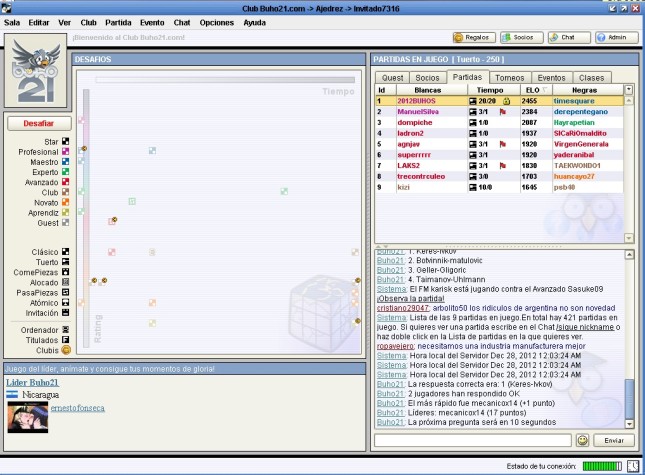This screenshot has width=645, height=475.
Task: Toggle the Atómico game type filter
Action: tap(66, 302)
